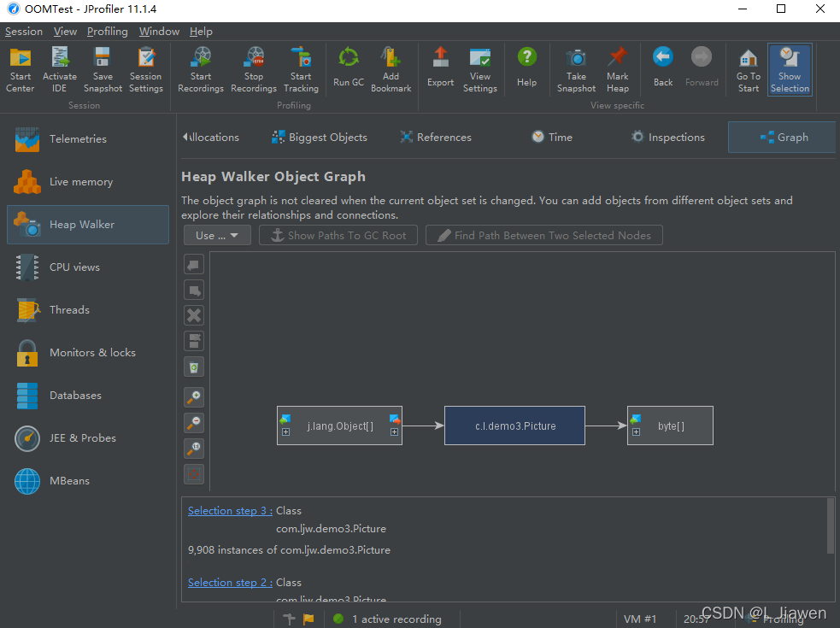Switch to the Time tab
Image resolution: width=840 pixels, height=628 pixels.
[552, 138]
